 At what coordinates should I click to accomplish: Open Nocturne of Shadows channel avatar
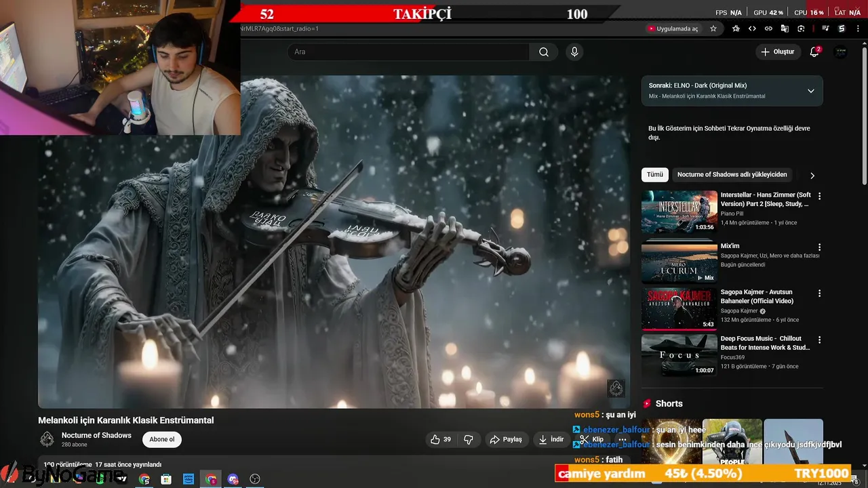pyautogui.click(x=47, y=439)
